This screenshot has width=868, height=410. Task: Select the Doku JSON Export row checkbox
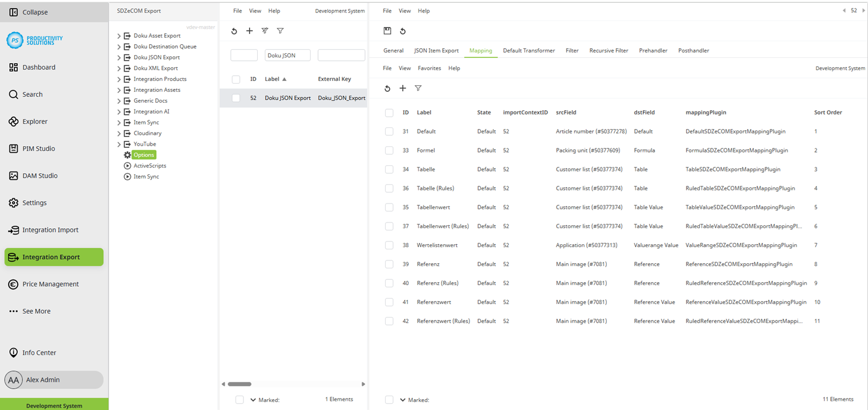coord(235,97)
